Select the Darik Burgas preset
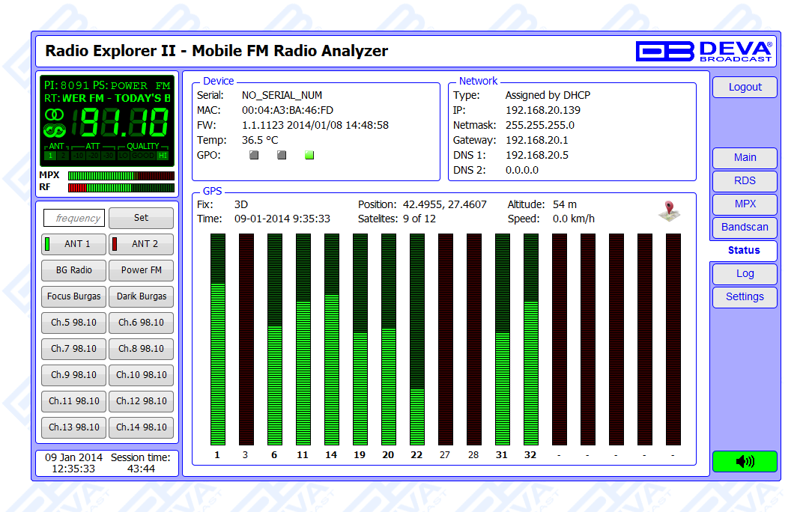Viewport: 812px width, 512px height. [141, 296]
